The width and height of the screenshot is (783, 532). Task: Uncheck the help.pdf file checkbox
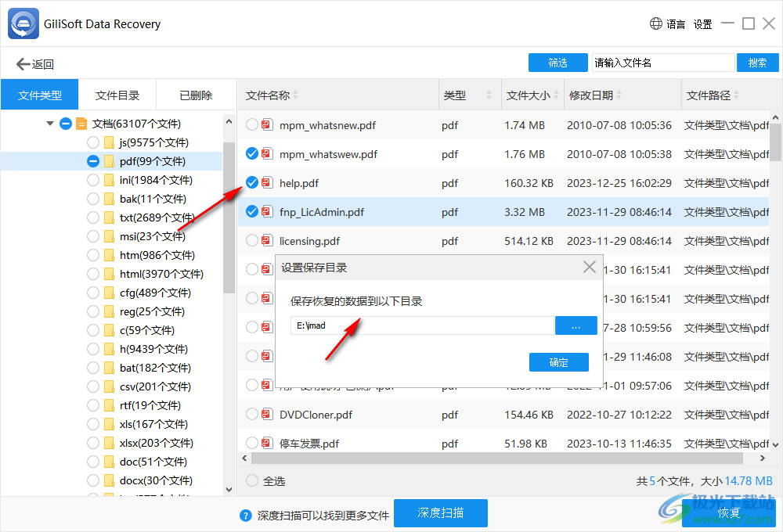(x=251, y=182)
